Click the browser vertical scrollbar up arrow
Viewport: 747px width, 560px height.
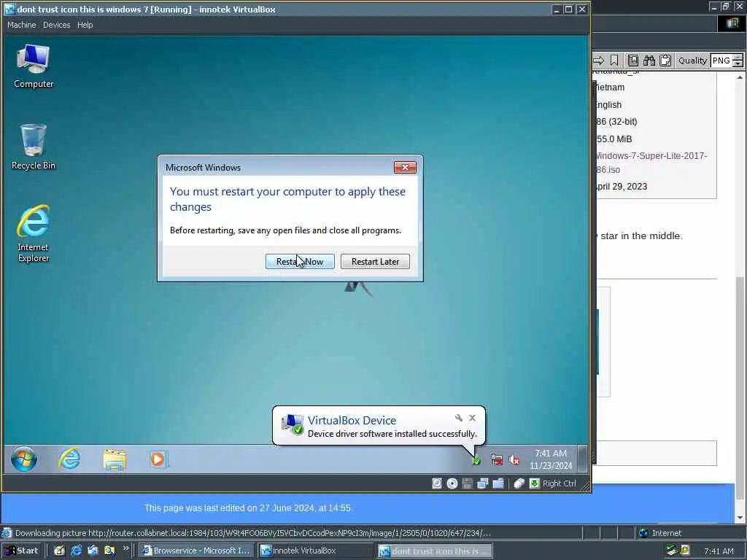[740, 77]
